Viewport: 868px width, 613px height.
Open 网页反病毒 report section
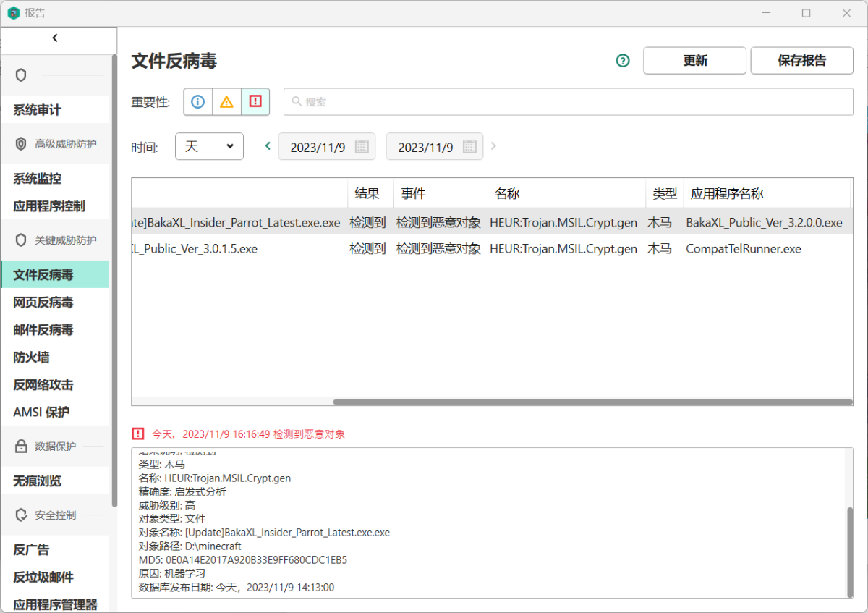(43, 303)
